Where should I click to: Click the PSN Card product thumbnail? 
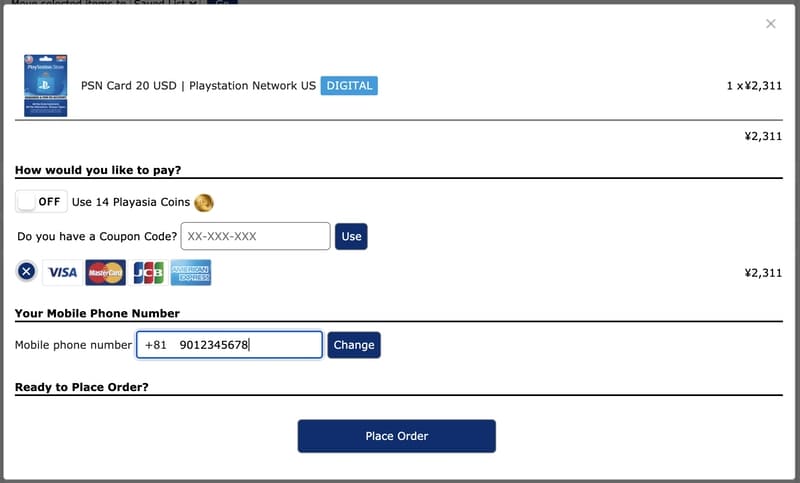coord(45,85)
